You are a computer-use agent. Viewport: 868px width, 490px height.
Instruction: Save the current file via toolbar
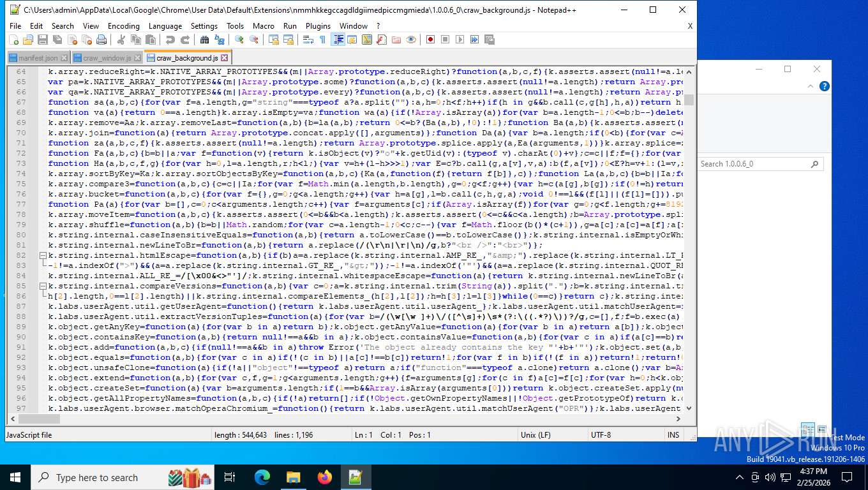coord(43,40)
